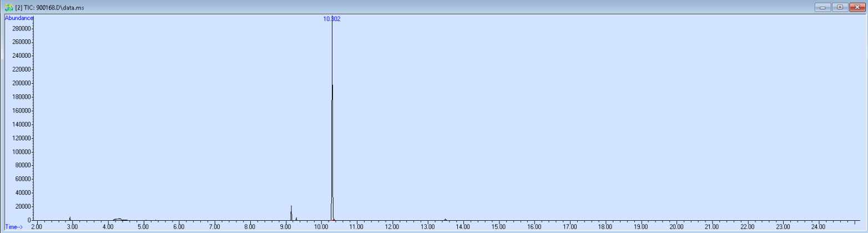The width and height of the screenshot is (868, 233).
Task: Click the 24.00 time axis tick
Action: (x=818, y=227)
